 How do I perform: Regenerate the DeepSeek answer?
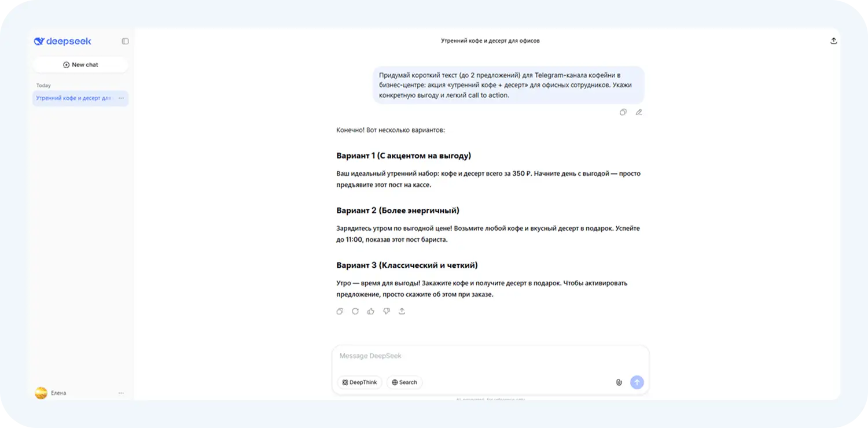tap(355, 311)
